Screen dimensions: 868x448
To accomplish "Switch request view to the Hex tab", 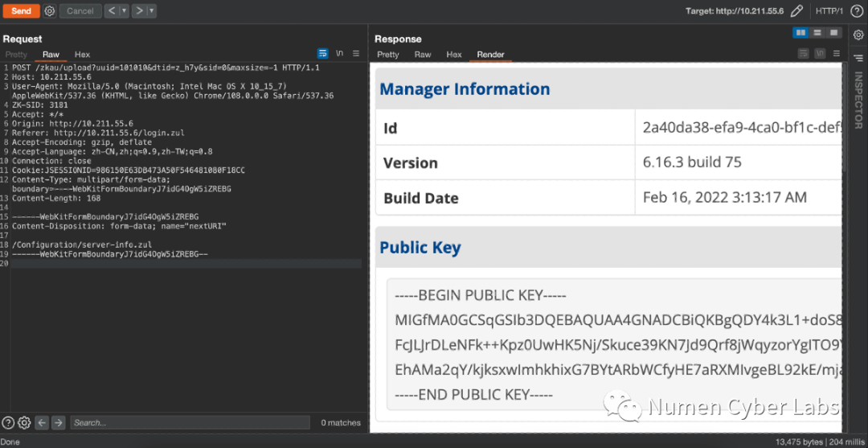I will (x=82, y=55).
